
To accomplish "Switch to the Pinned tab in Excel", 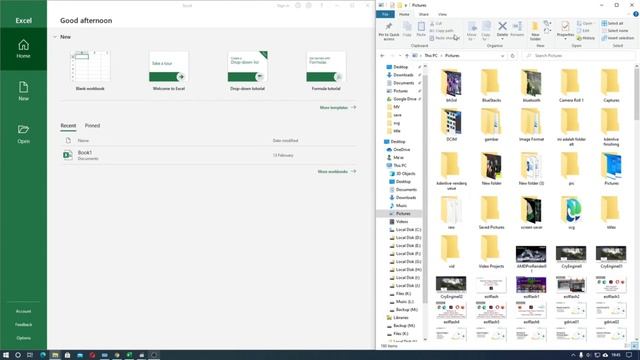I will (92, 126).
